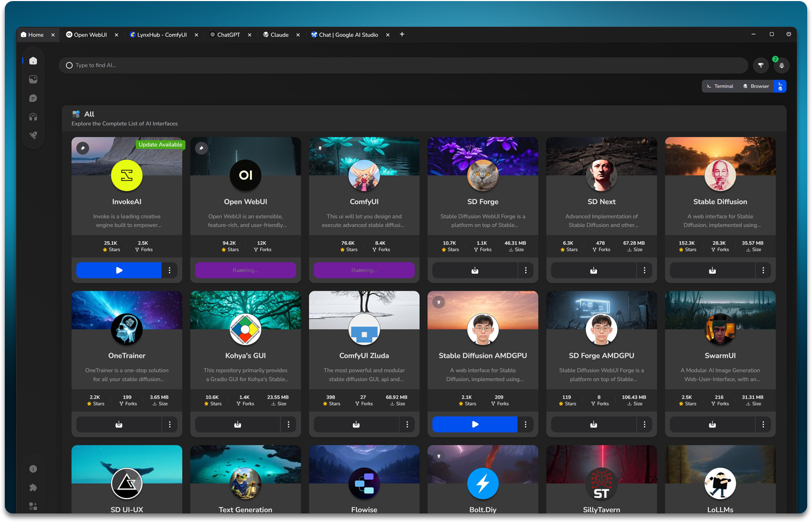The image size is (812, 522).
Task: Open image generation section in sidebar
Action: pos(33,80)
